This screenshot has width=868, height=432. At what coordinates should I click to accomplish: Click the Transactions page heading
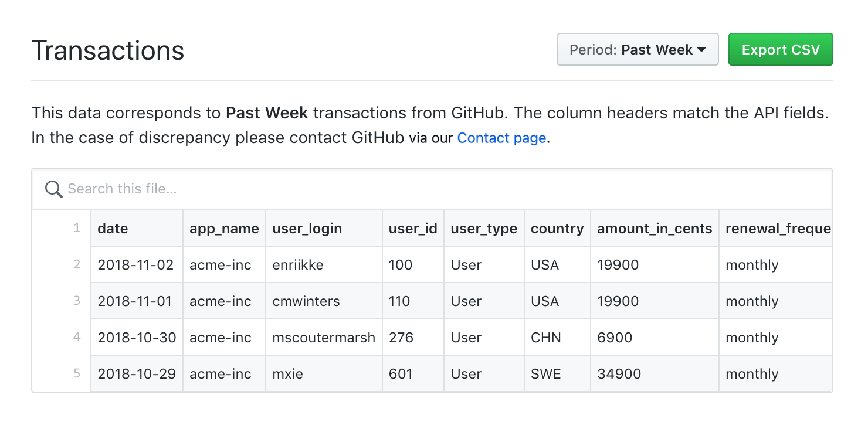[108, 50]
